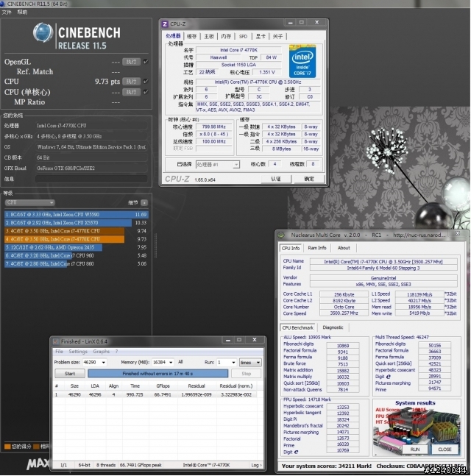Minimize the CPU-Z window

(x=290, y=23)
